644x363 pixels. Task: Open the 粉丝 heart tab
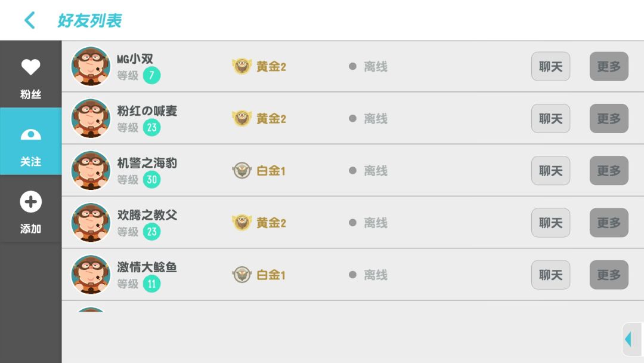click(31, 75)
